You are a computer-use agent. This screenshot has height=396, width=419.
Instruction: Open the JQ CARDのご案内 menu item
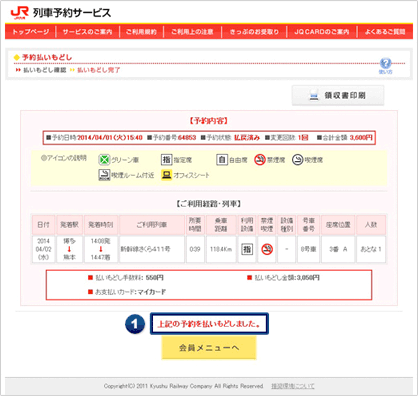pos(322,32)
